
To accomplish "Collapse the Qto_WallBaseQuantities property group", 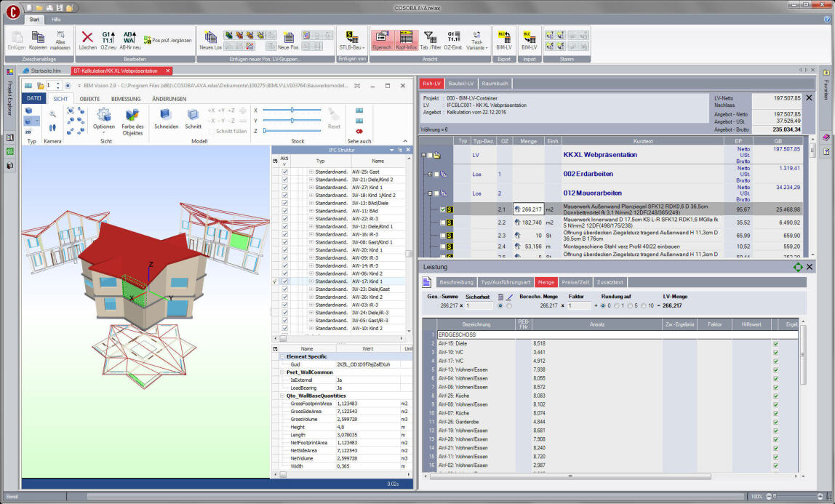I will pyautogui.click(x=282, y=396).
